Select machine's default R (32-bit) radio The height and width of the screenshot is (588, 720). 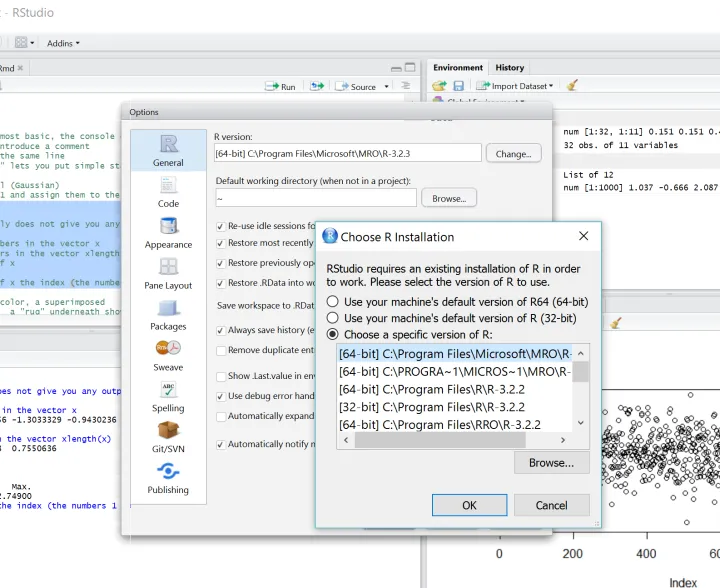pos(332,318)
